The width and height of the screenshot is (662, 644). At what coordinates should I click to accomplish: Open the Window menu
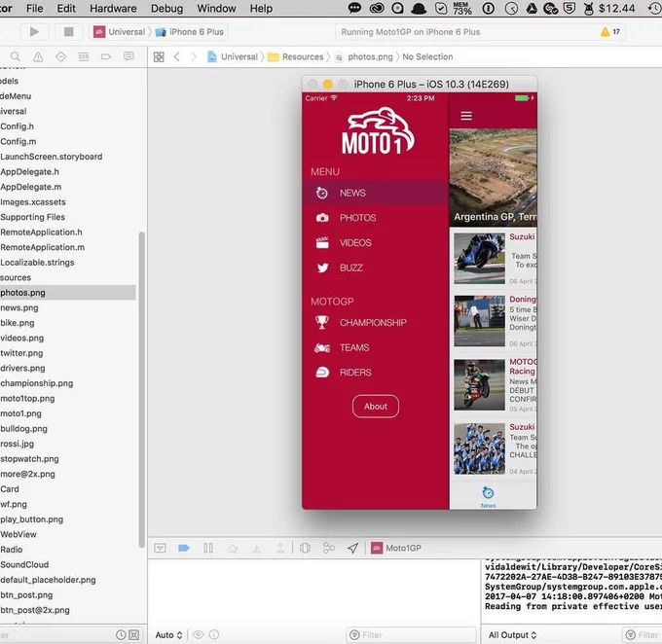tap(216, 9)
